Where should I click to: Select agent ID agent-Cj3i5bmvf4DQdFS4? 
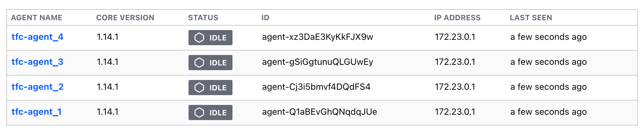pyautogui.click(x=316, y=87)
